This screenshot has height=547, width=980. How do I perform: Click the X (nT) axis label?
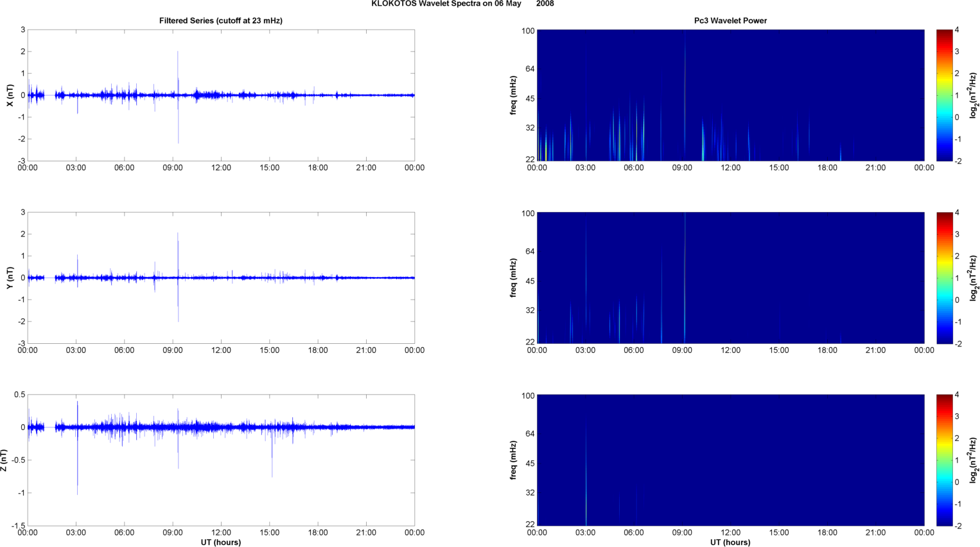[10, 95]
